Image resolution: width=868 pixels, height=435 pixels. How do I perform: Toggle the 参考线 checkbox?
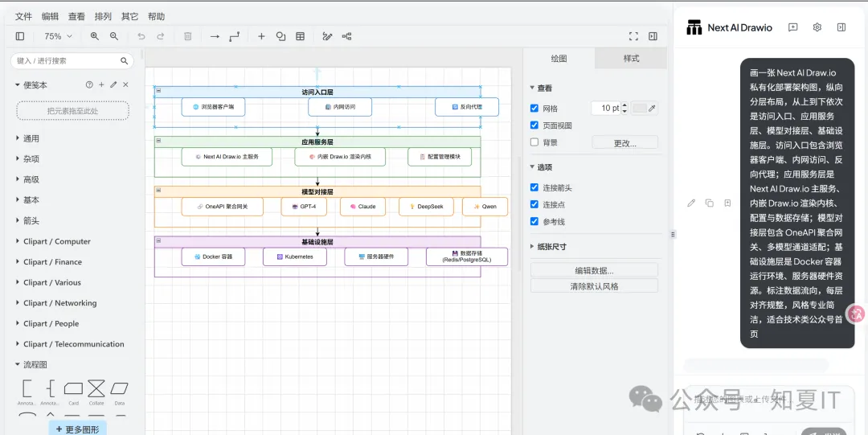point(534,222)
